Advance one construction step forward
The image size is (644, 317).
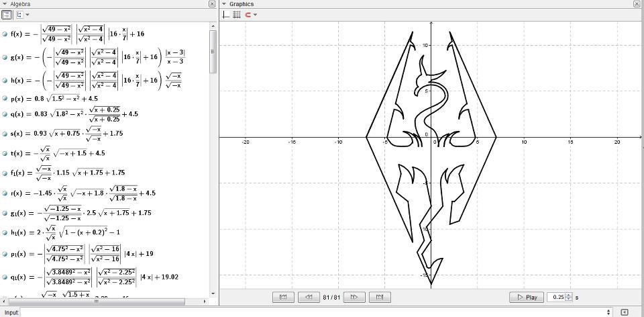(354, 297)
